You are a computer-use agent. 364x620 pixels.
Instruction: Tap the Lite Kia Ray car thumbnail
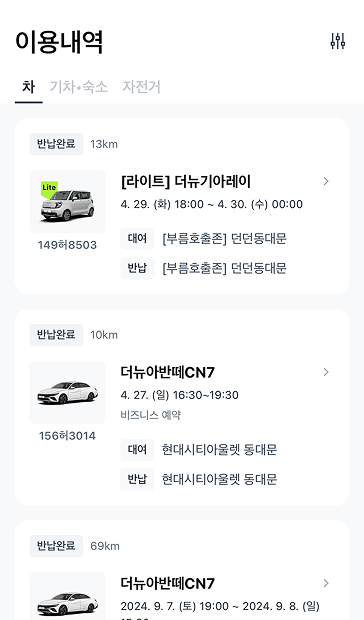click(68, 201)
